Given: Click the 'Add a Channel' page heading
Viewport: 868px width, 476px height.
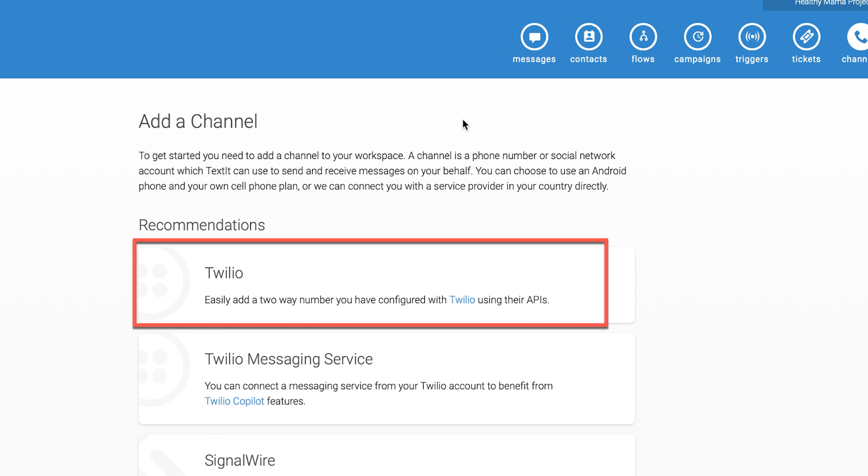Looking at the screenshot, I should 198,122.
